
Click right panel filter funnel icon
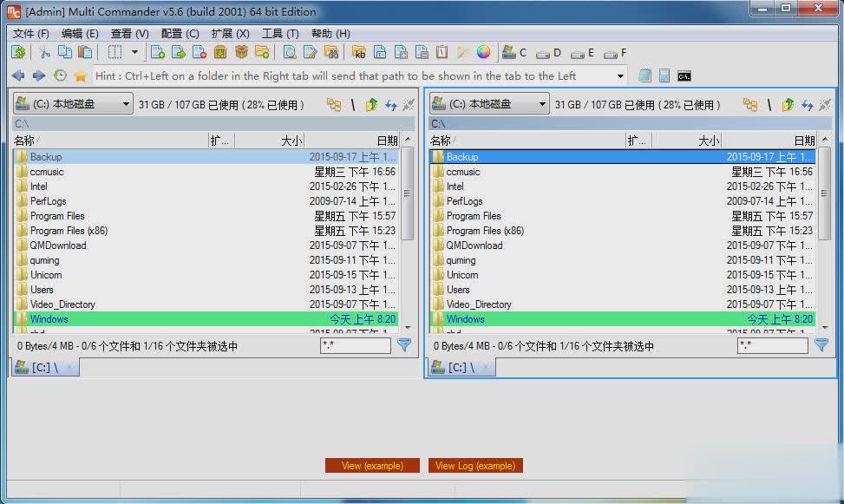tap(821, 344)
